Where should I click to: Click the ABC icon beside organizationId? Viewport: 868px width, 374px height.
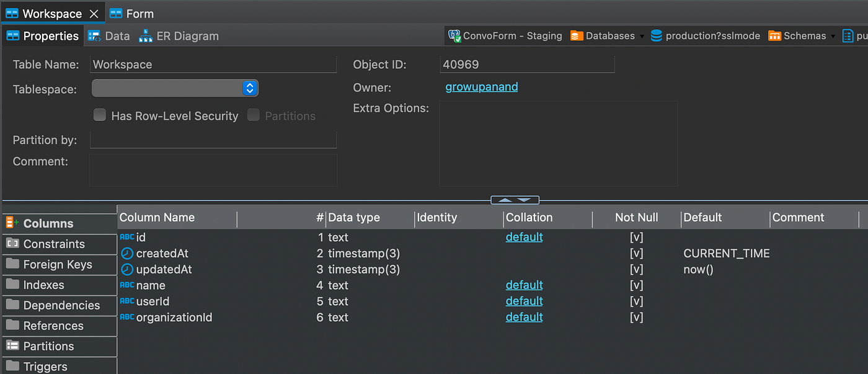[x=126, y=317]
